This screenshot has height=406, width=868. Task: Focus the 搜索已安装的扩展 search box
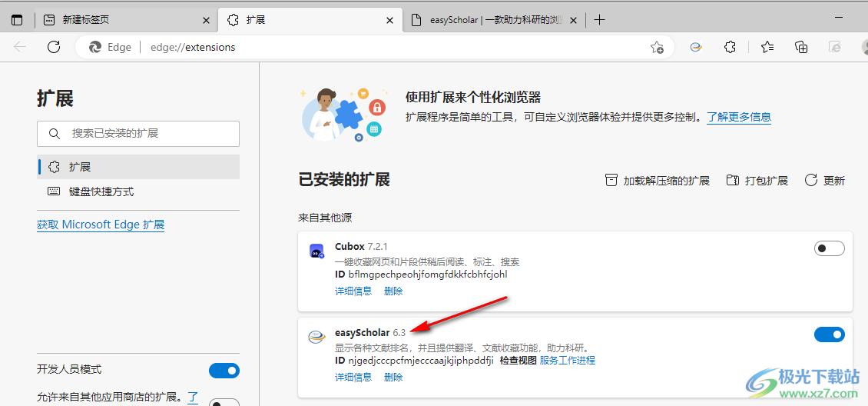(x=138, y=134)
